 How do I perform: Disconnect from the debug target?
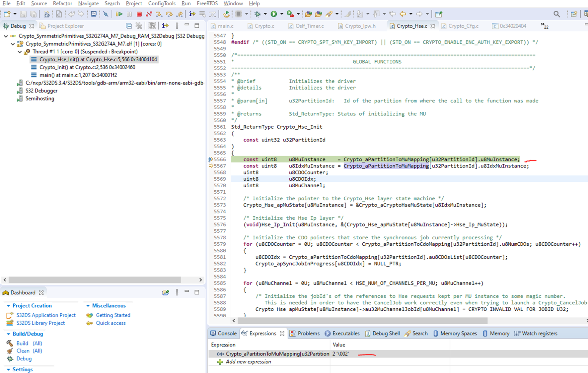point(149,14)
